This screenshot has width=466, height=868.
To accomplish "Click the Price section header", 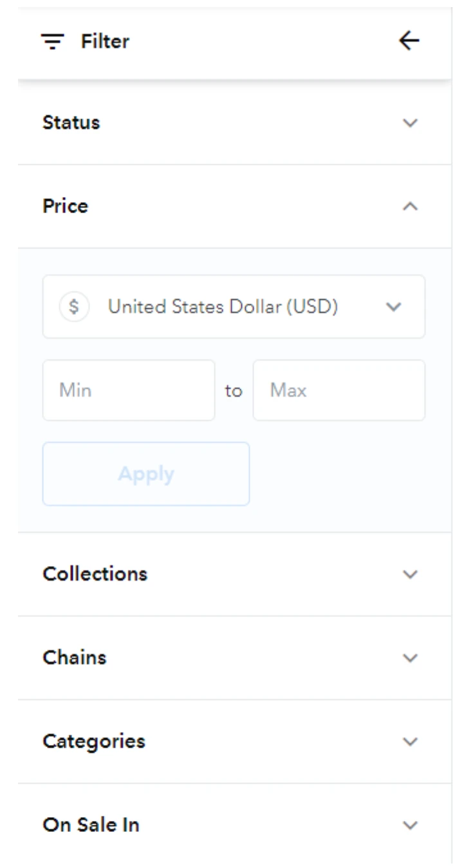I will coord(234,206).
